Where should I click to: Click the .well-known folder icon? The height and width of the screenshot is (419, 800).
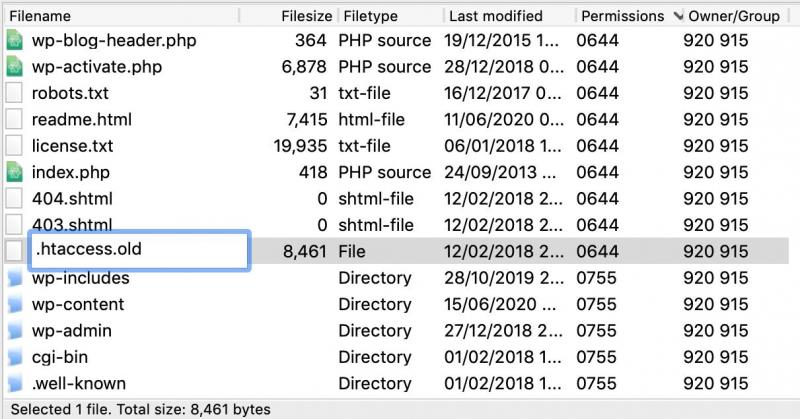pos(14,383)
